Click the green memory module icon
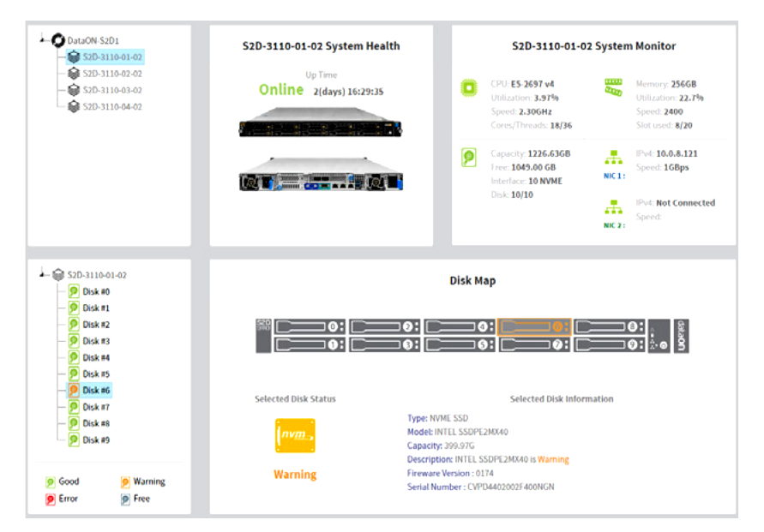This screenshot has height=532, width=764. pyautogui.click(x=614, y=87)
